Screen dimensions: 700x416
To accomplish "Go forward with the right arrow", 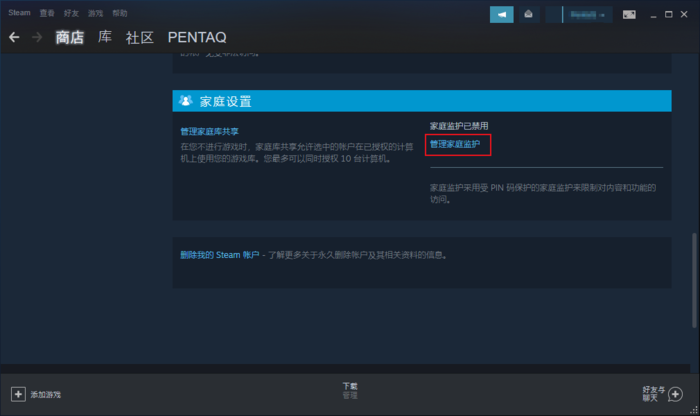I will pos(37,37).
